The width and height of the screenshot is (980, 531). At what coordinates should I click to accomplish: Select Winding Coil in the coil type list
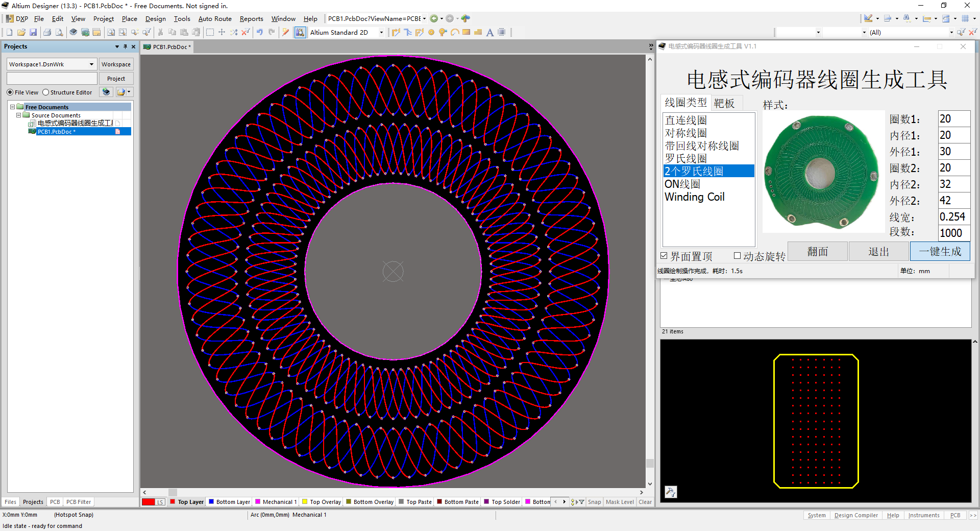(x=708, y=197)
